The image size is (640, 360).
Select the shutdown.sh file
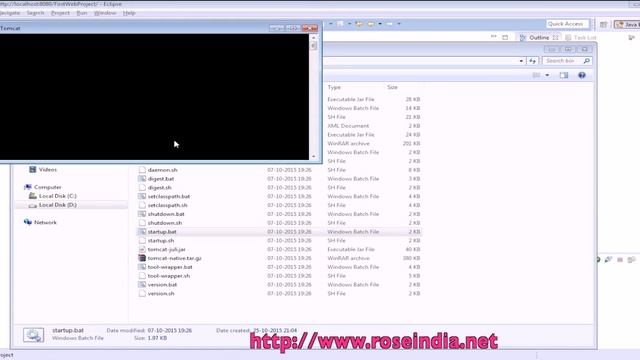coord(164,223)
